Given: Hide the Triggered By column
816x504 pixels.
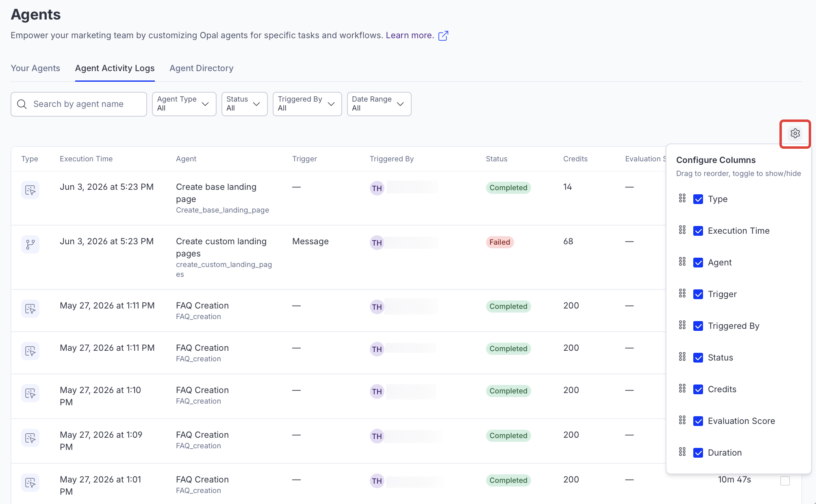Looking at the screenshot, I should pos(698,326).
